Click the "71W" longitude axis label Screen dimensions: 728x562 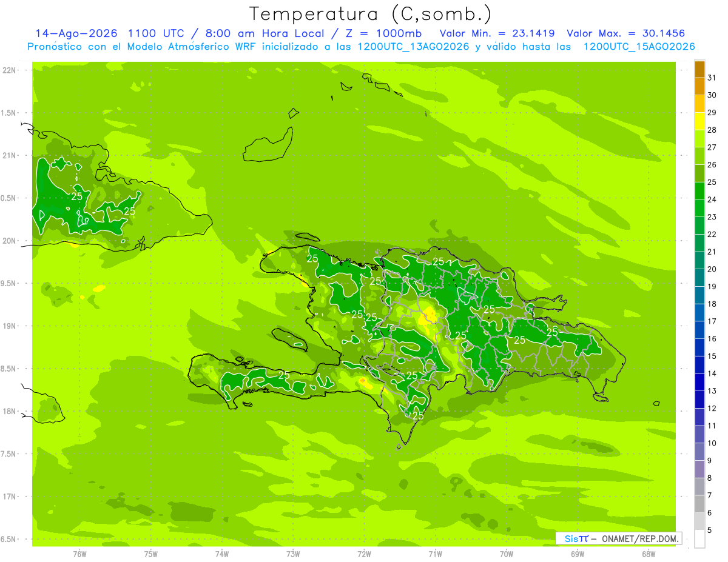(435, 554)
